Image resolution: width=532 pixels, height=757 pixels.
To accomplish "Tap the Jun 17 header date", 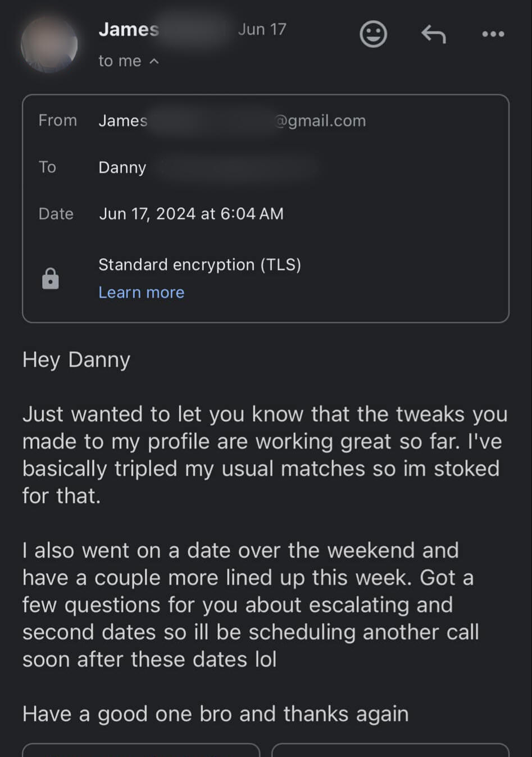I will click(262, 29).
